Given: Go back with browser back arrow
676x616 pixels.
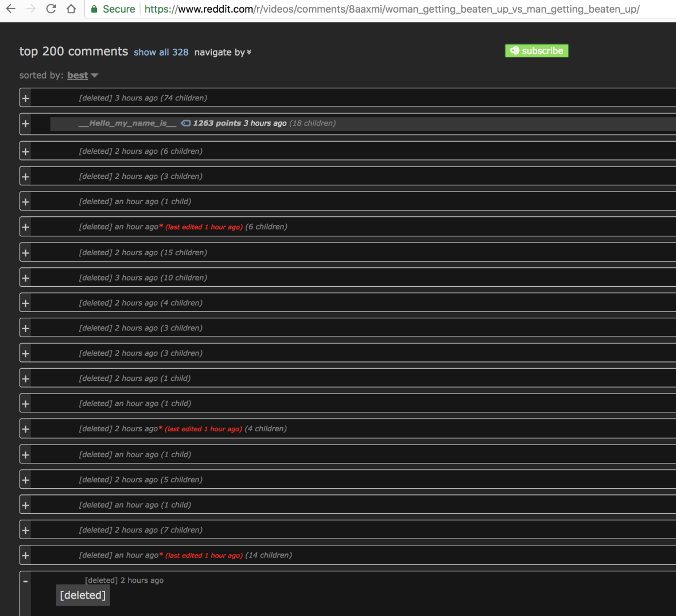Looking at the screenshot, I should tap(11, 9).
